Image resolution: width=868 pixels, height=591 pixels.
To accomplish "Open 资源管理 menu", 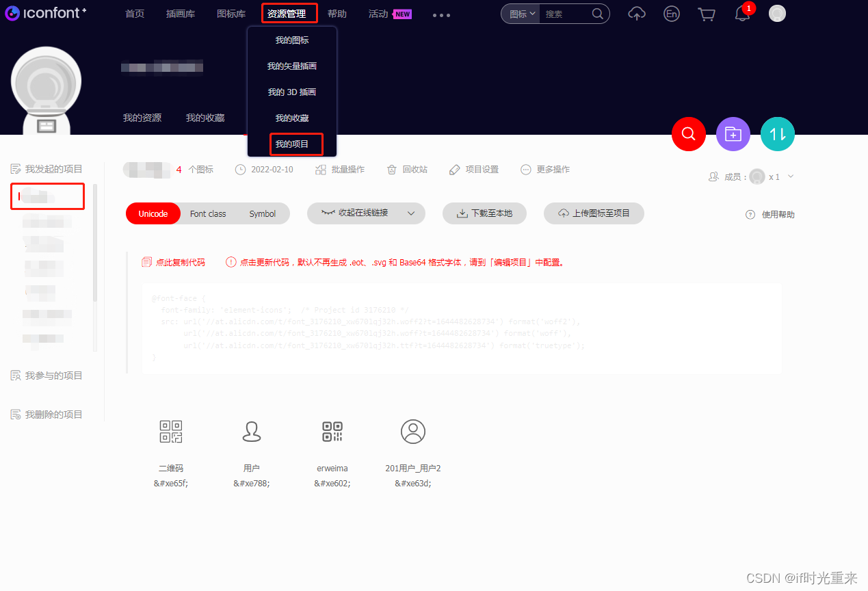I will click(x=287, y=14).
